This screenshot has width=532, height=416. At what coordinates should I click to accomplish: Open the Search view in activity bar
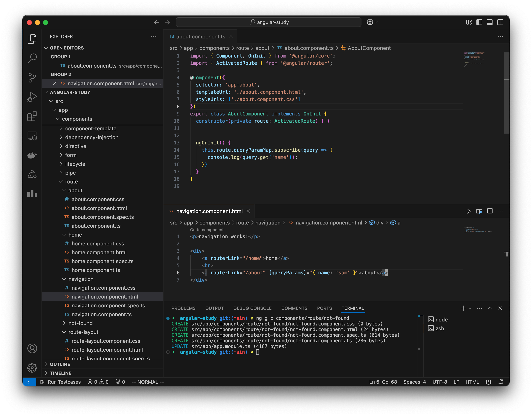point(32,58)
